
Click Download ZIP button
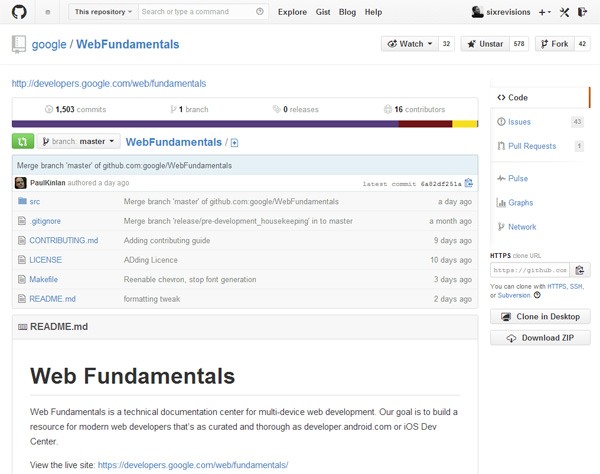click(x=540, y=338)
